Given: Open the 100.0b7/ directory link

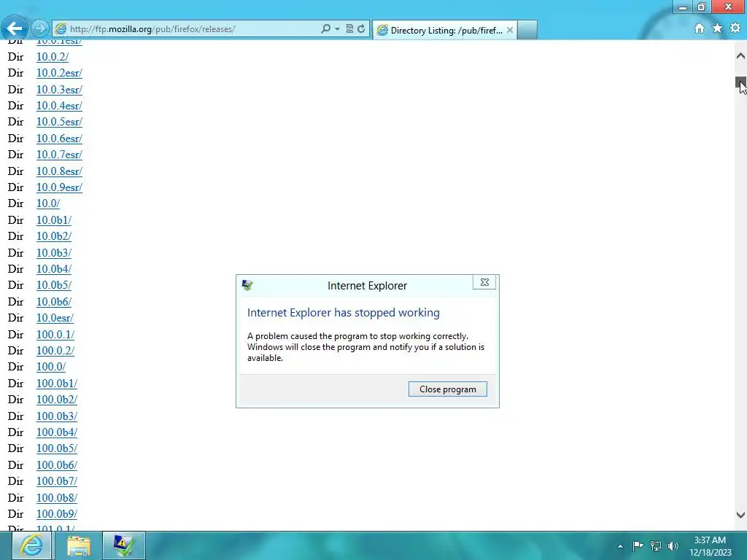Looking at the screenshot, I should (57, 481).
